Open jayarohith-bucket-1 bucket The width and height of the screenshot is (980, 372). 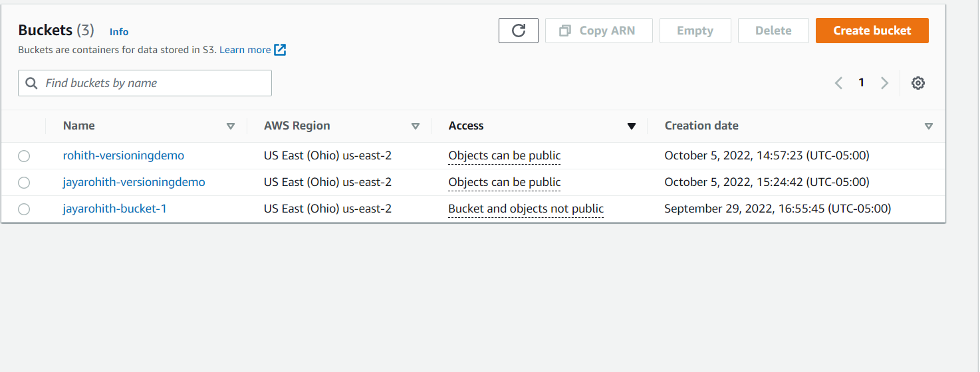[x=115, y=209]
